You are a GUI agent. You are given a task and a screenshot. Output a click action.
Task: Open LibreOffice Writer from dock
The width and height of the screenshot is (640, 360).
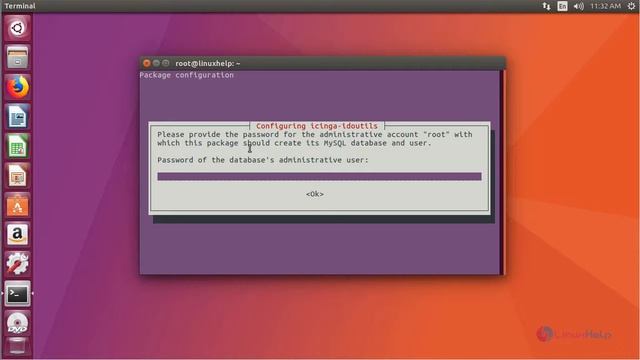[17, 116]
